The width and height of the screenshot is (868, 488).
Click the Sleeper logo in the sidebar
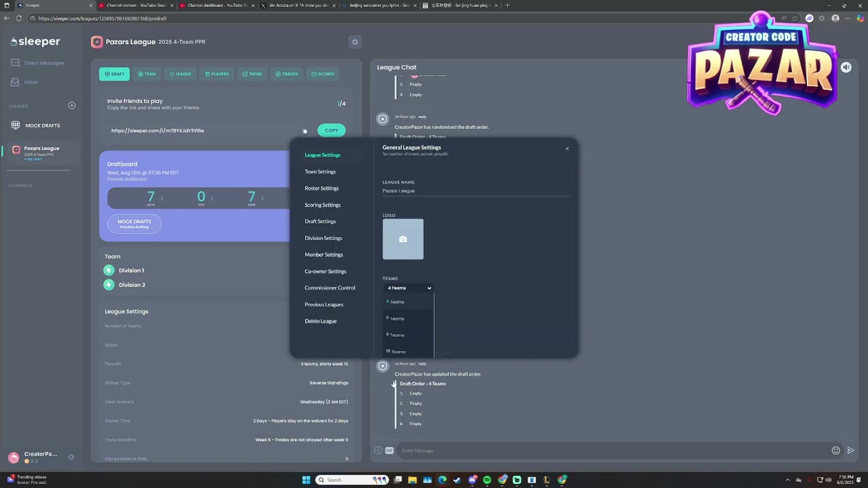(x=35, y=42)
